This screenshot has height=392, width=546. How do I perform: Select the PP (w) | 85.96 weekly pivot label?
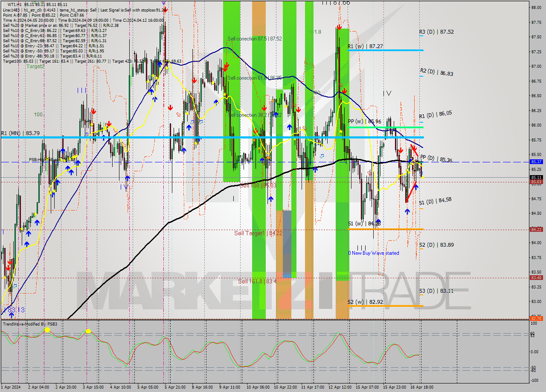point(364,121)
